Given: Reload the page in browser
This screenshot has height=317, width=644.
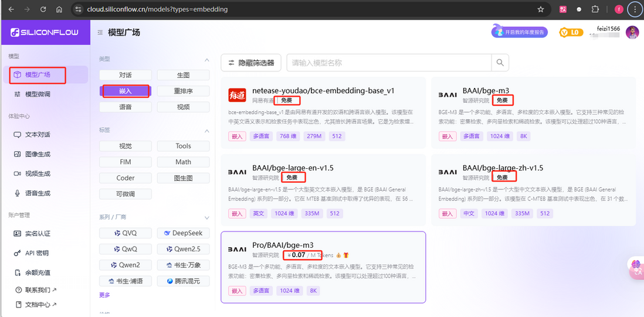Looking at the screenshot, I should tap(43, 9).
